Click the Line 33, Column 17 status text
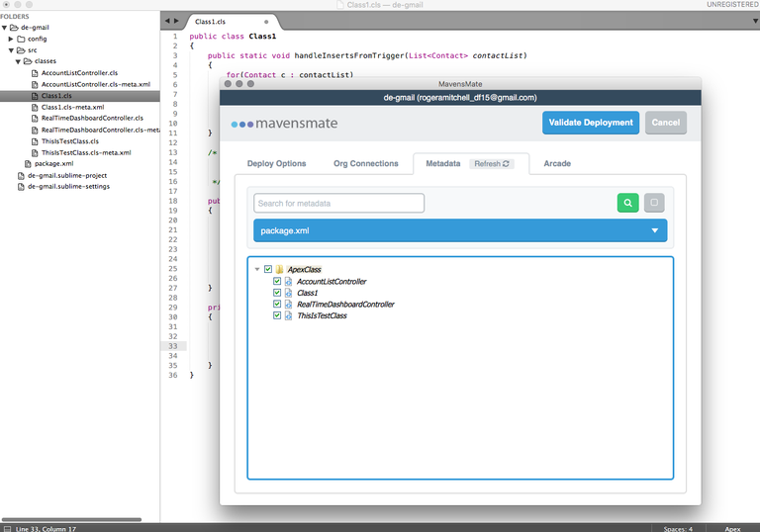 (46, 529)
